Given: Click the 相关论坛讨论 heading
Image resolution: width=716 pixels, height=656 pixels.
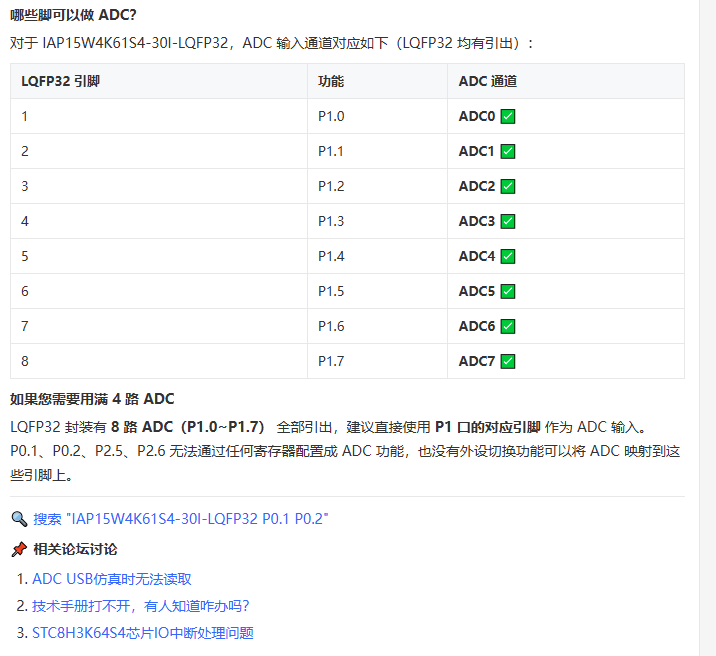Looking at the screenshot, I should [x=75, y=549].
